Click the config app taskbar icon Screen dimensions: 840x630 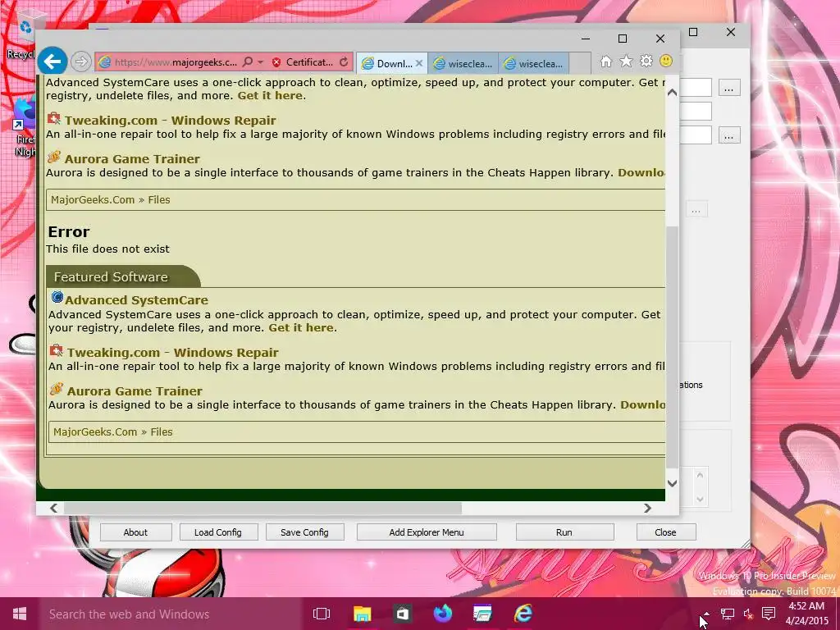(x=482, y=614)
